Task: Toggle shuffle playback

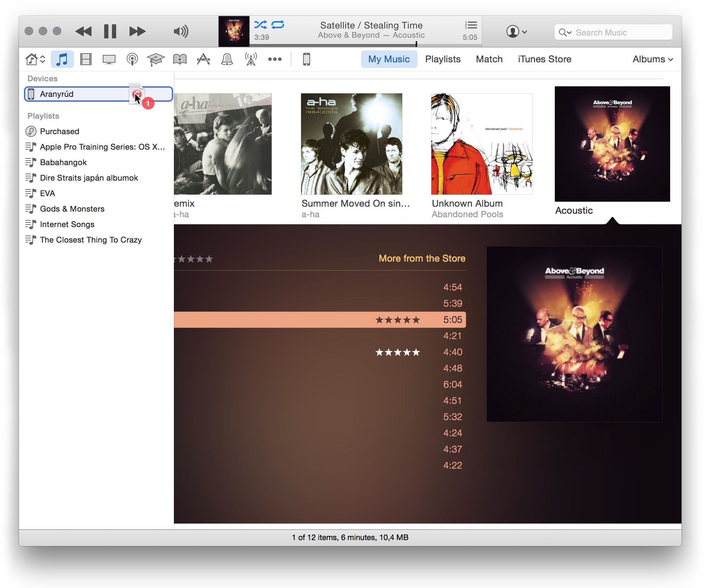Action: 260,25
